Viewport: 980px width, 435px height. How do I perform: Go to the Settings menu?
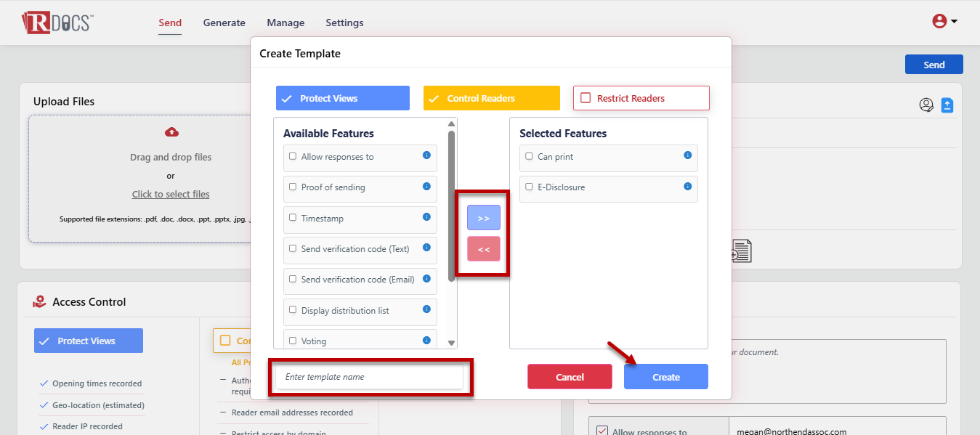click(344, 23)
